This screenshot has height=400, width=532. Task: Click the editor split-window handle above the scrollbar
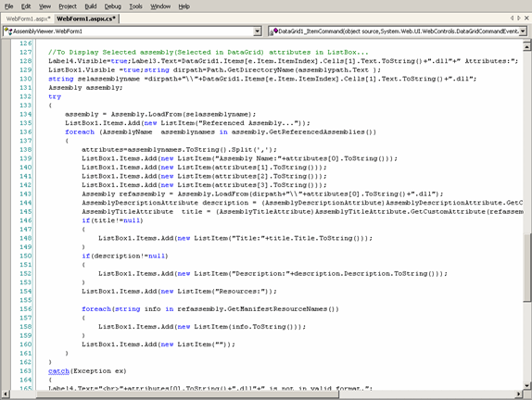[x=526, y=41]
